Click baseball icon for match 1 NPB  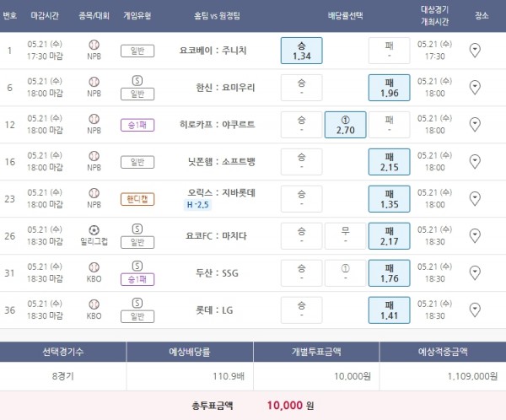click(x=94, y=44)
